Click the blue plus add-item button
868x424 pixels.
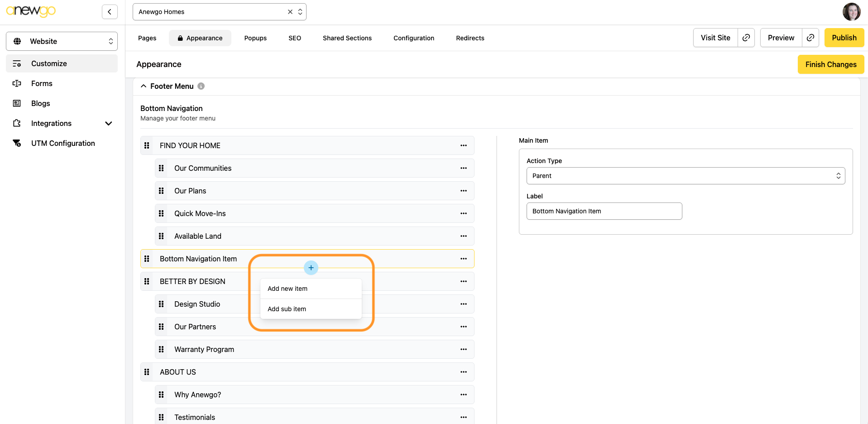311,268
